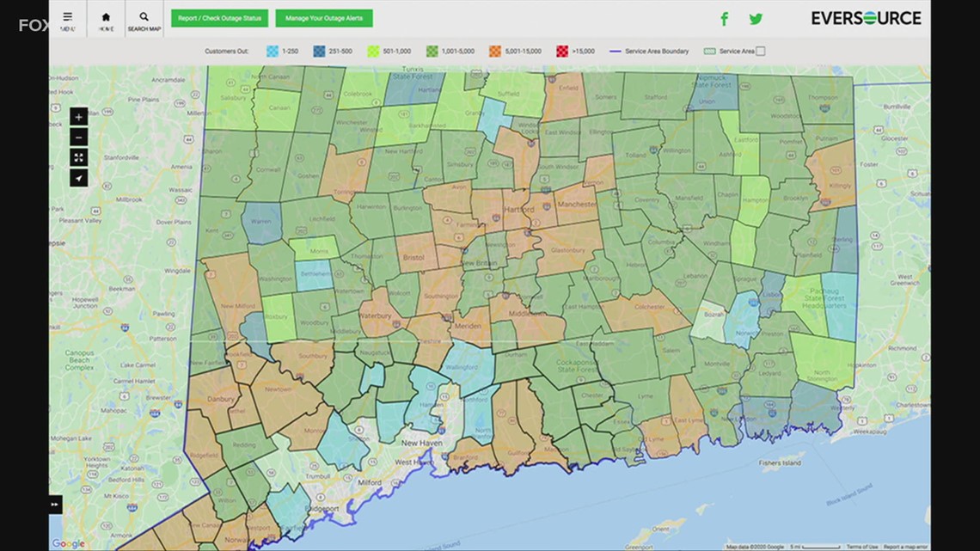The height and width of the screenshot is (551, 980).
Task: Zoom out using the map minus icon
Action: (x=78, y=137)
